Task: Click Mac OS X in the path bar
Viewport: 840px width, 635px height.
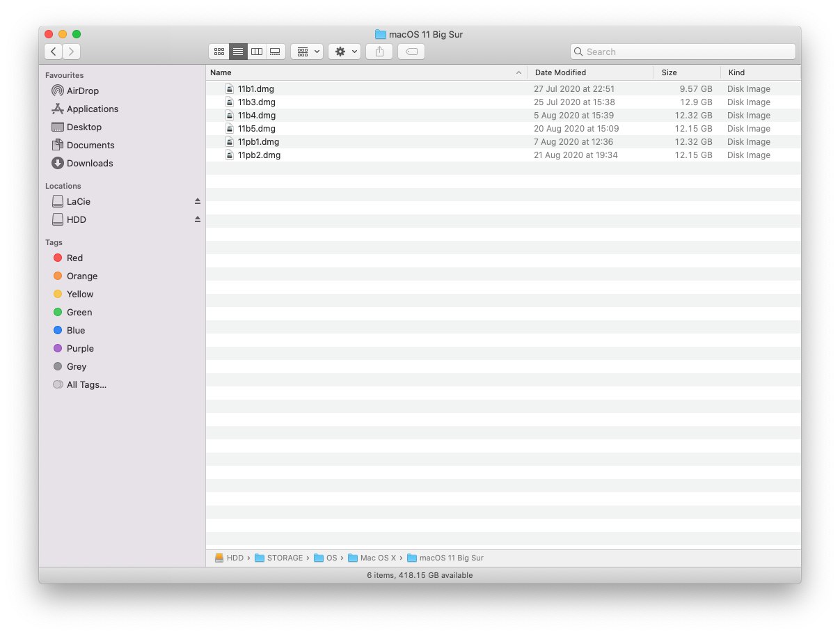Action: [x=372, y=558]
